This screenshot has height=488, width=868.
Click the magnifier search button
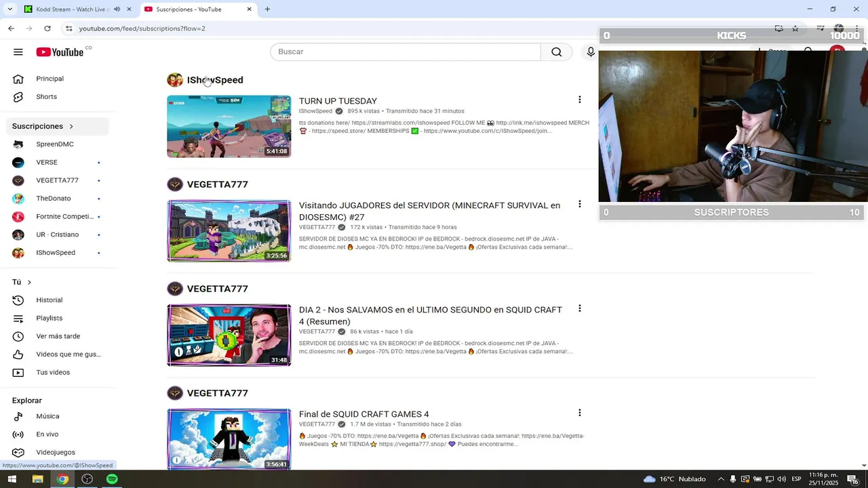(x=557, y=52)
